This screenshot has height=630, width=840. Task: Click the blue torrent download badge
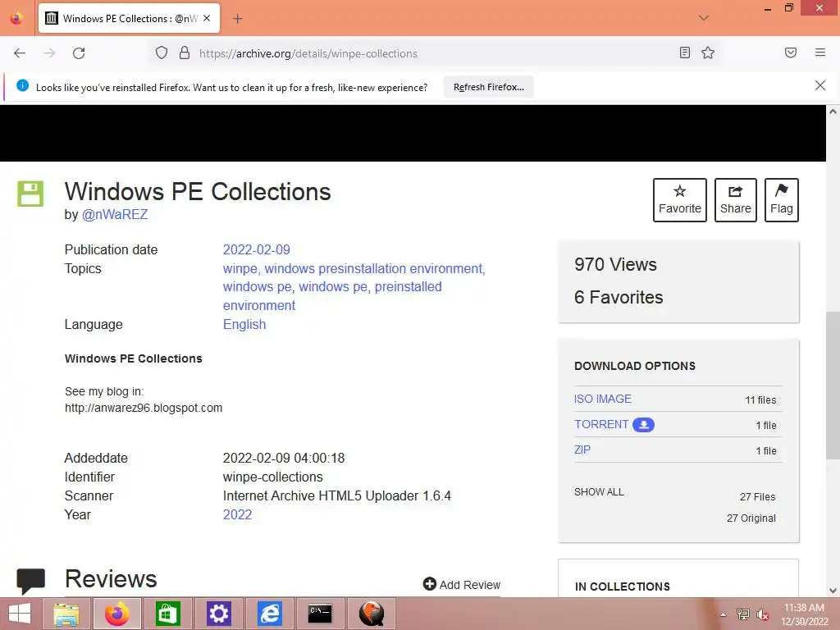(643, 425)
